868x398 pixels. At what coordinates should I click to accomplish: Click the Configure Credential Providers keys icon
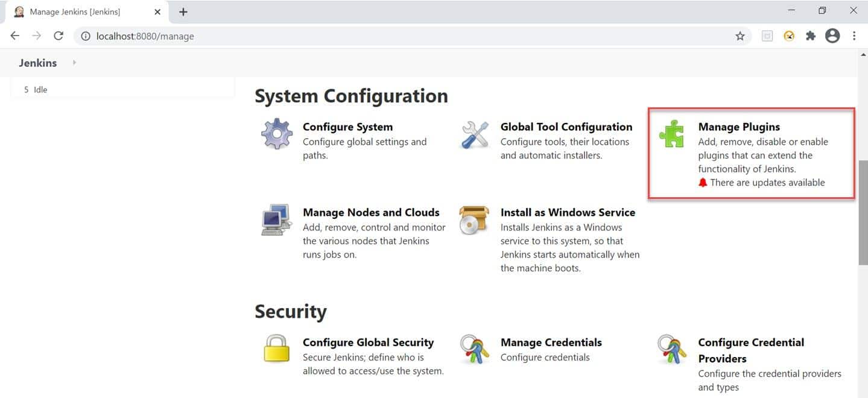(x=671, y=350)
